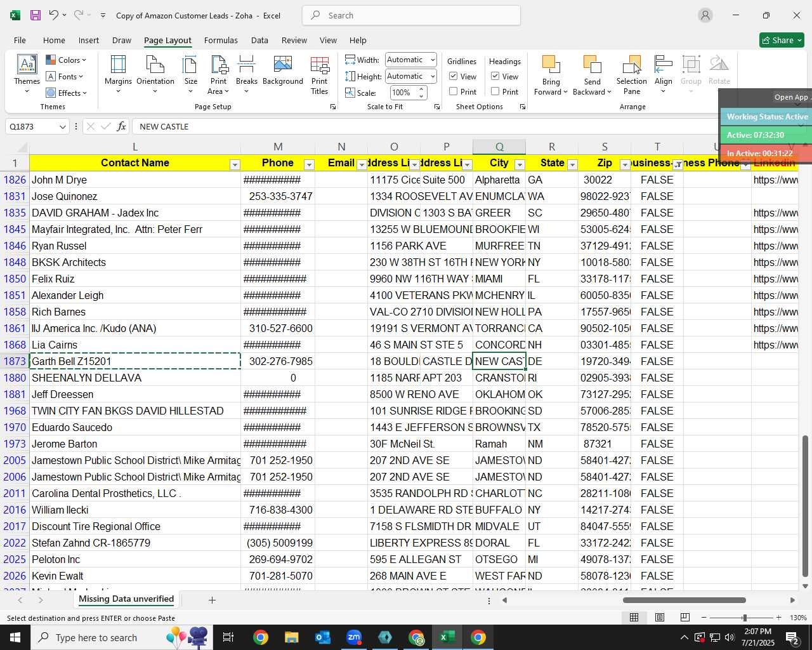Switch to the Insert ribbon tab
The image size is (812, 650).
(x=89, y=40)
